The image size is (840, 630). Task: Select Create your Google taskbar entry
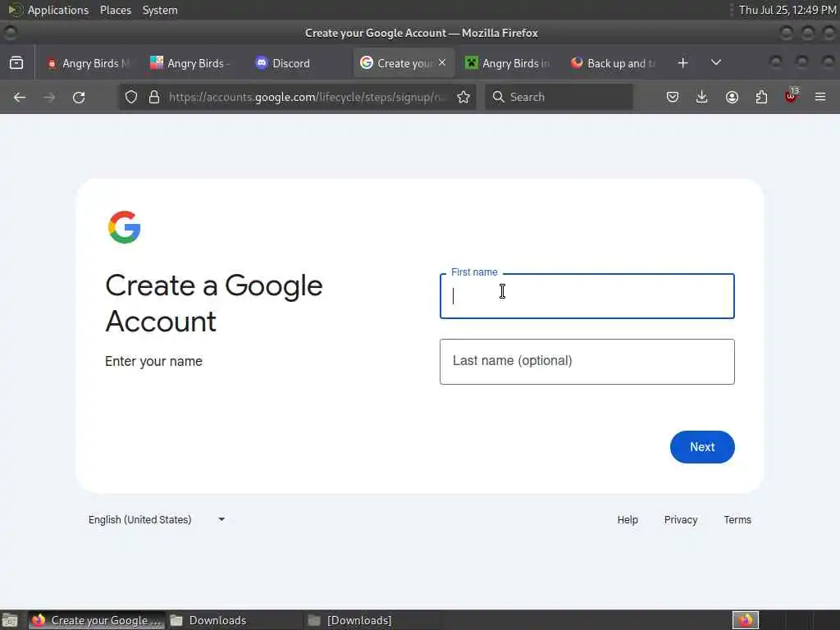click(97, 620)
